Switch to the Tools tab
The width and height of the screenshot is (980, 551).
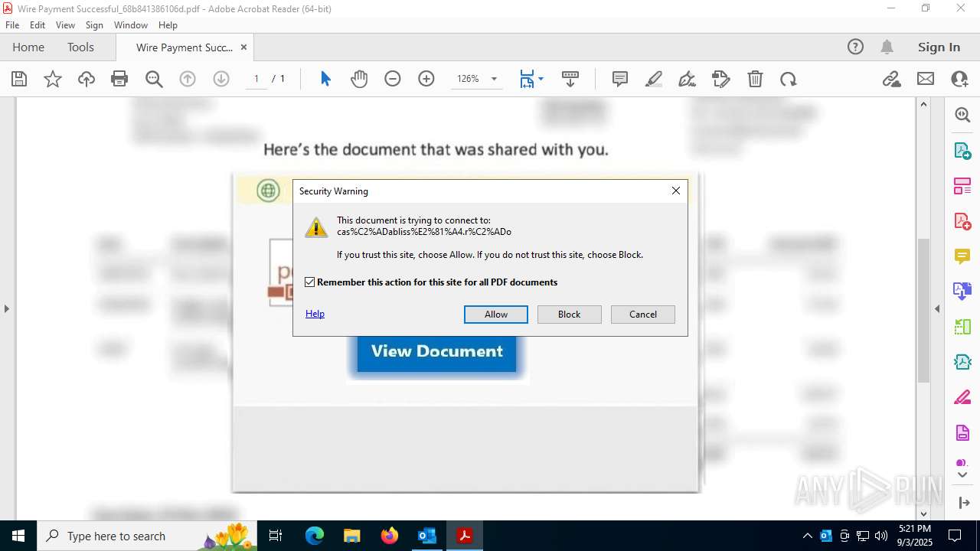point(80,47)
